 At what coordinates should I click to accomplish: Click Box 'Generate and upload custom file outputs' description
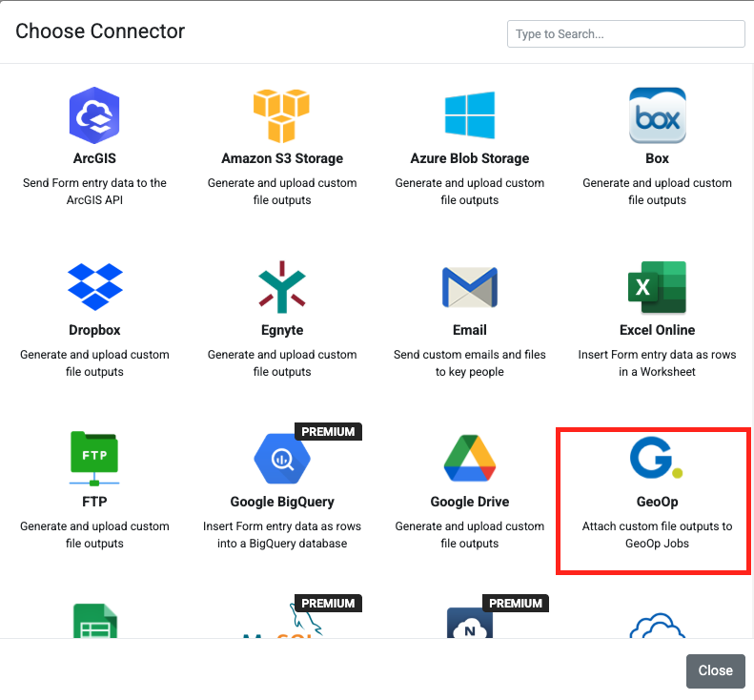[658, 192]
